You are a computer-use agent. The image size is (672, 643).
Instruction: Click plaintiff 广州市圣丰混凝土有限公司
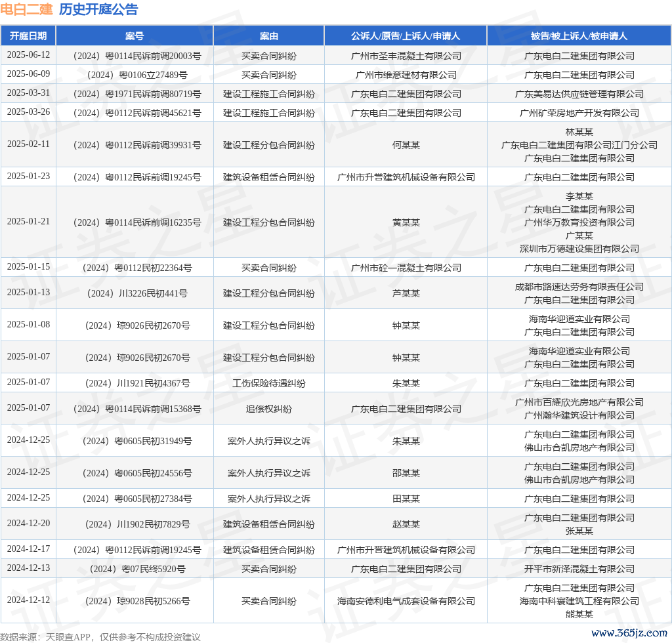(x=406, y=56)
